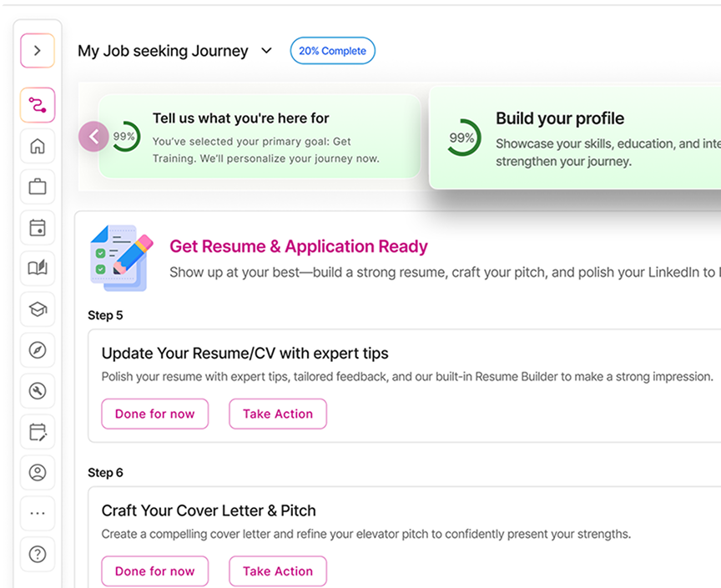Image resolution: width=721 pixels, height=588 pixels.
Task: Click Done for now under Step 6
Action: point(154,571)
